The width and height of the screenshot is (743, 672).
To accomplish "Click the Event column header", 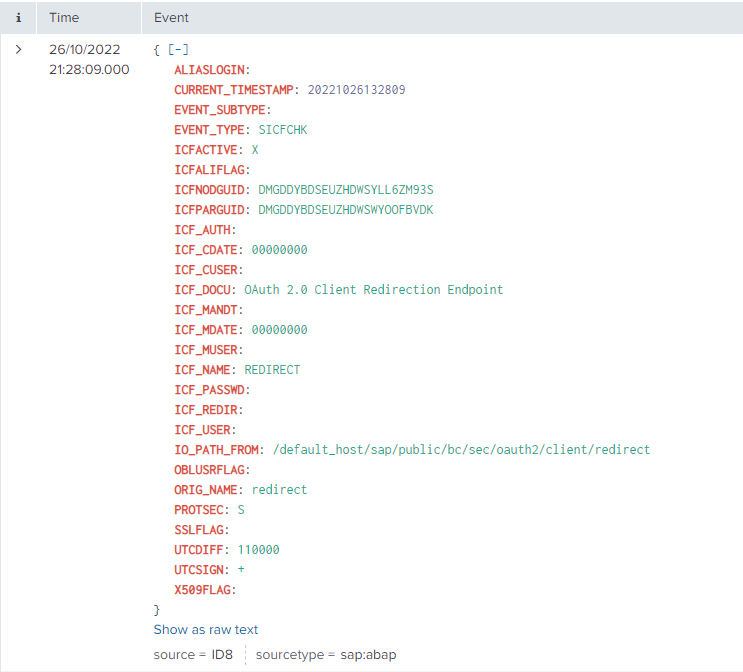I will click(171, 17).
